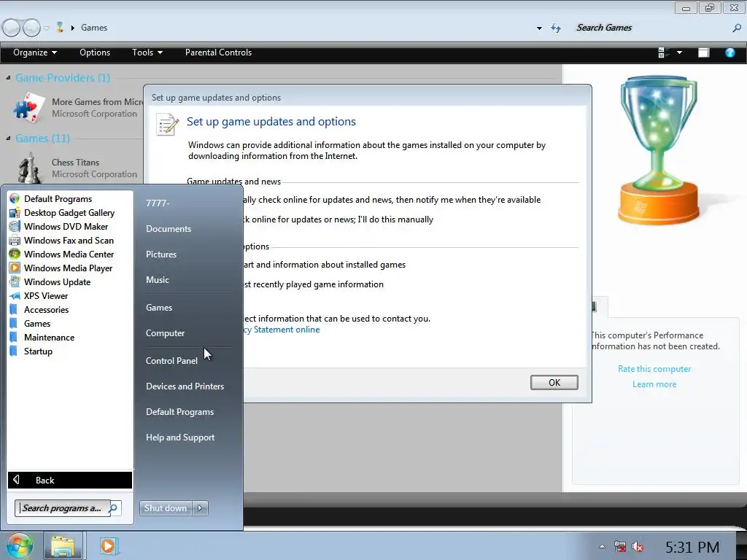Open Music from the Start menu
The image size is (747, 560).
point(158,280)
